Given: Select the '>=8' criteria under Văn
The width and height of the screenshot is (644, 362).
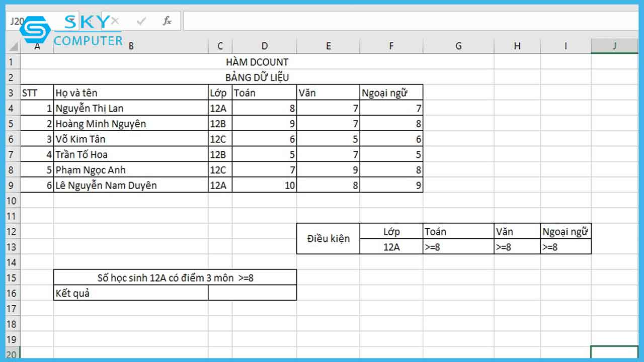Looking at the screenshot, I should pyautogui.click(x=517, y=247).
